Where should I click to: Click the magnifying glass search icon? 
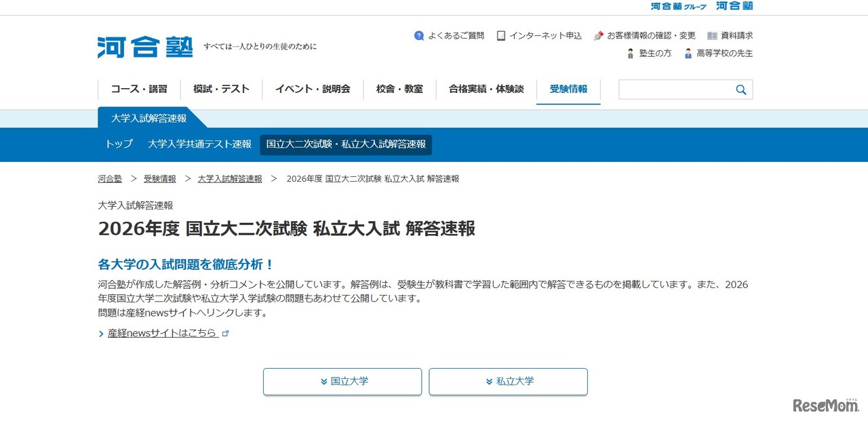pyautogui.click(x=741, y=89)
